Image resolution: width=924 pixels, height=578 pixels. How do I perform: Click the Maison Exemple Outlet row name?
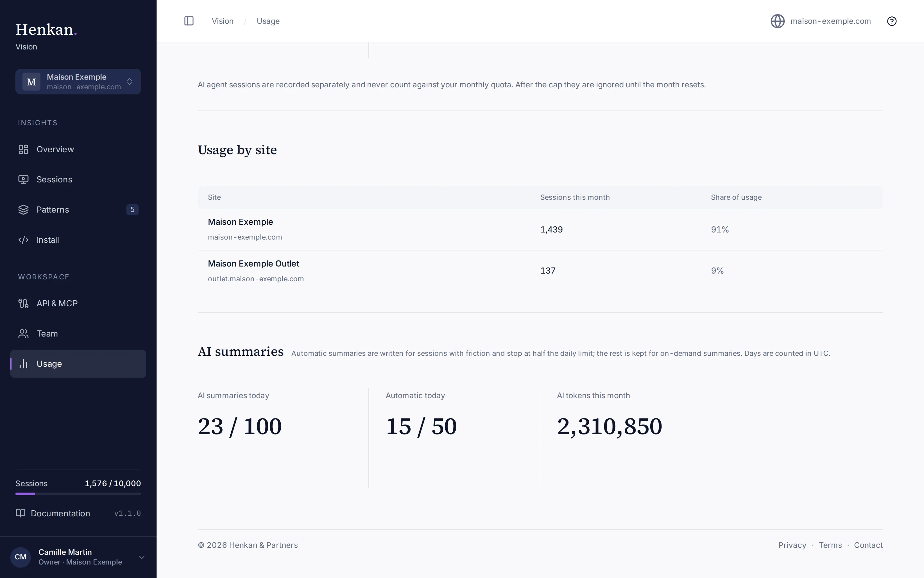point(253,264)
